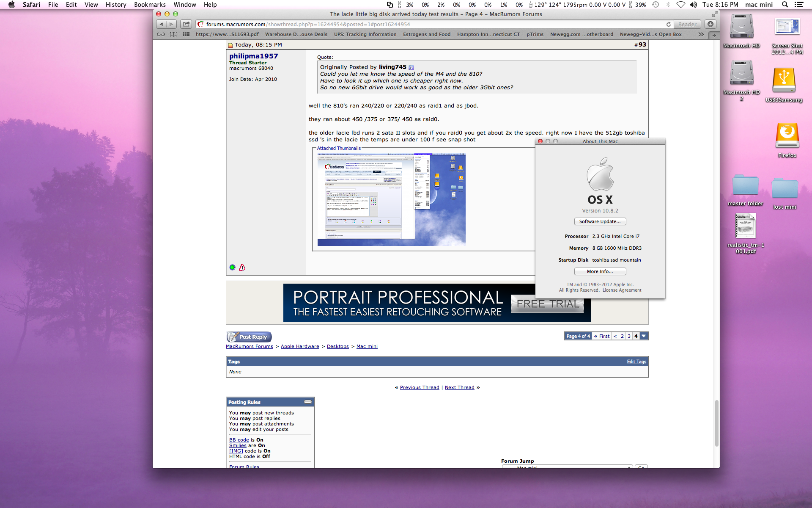Jump to page 3 of the thread
Screen dimensions: 812x508
click(x=629, y=336)
